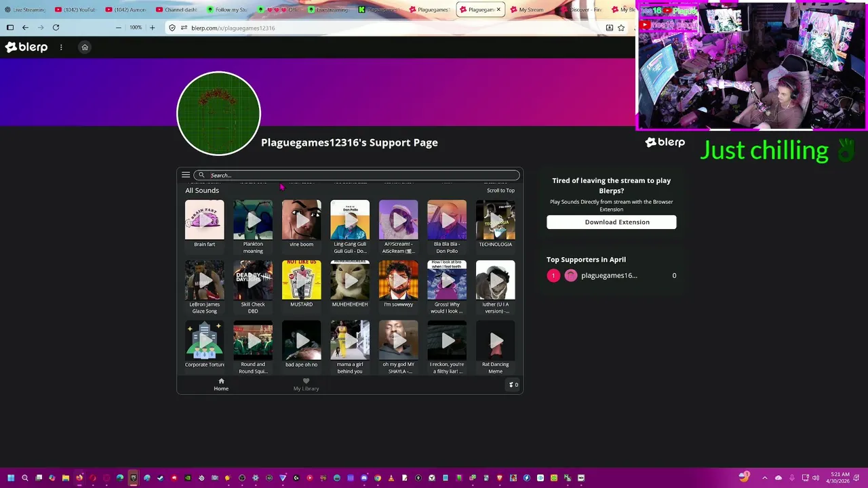Screen dimensions: 868x488
Task: Switch to the My Stream browser tab
Action: click(531, 9)
